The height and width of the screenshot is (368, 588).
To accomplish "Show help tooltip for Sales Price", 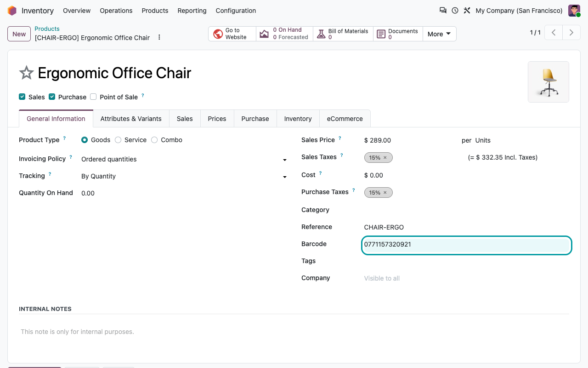I will coord(340,138).
